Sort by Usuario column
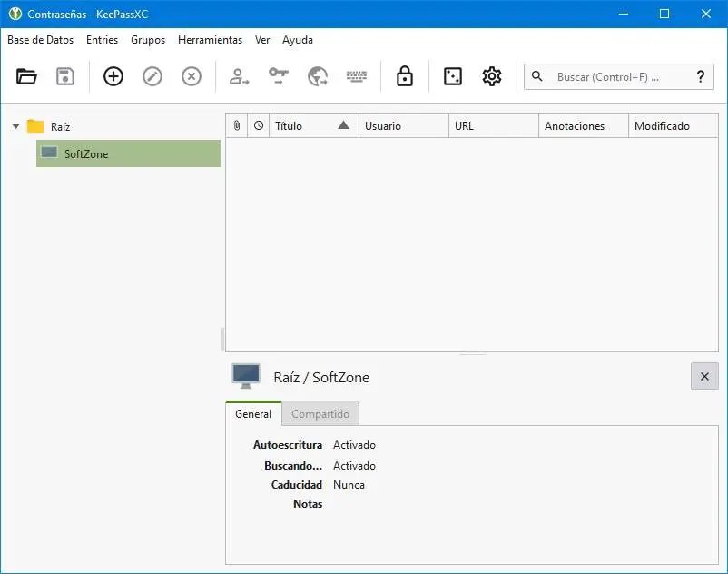This screenshot has width=728, height=574. [x=404, y=126]
